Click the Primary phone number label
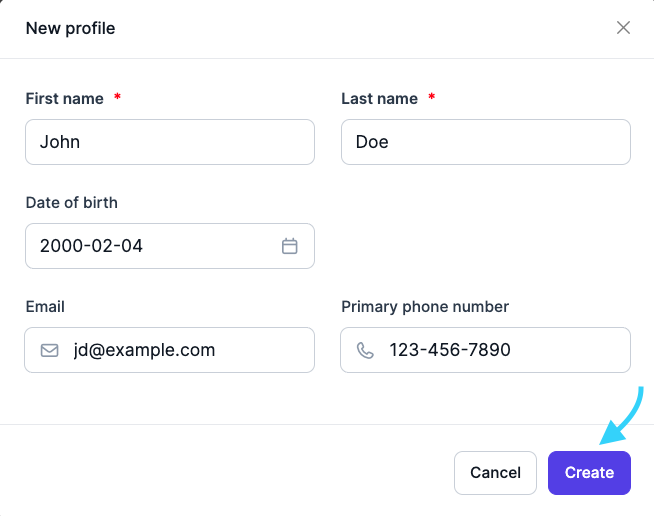Viewport: 654px width, 516px height. click(x=425, y=307)
